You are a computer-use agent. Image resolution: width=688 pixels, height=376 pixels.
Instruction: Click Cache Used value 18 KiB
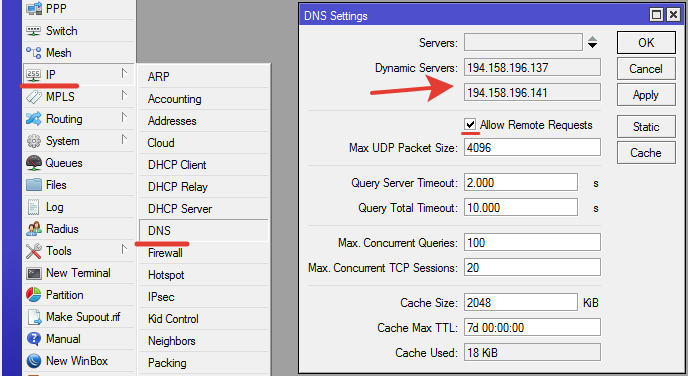(532, 352)
